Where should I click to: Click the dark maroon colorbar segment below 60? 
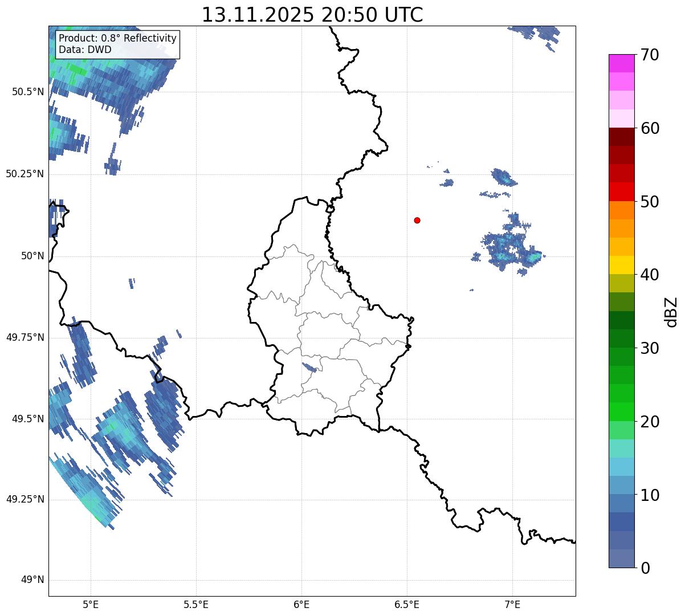click(x=621, y=137)
